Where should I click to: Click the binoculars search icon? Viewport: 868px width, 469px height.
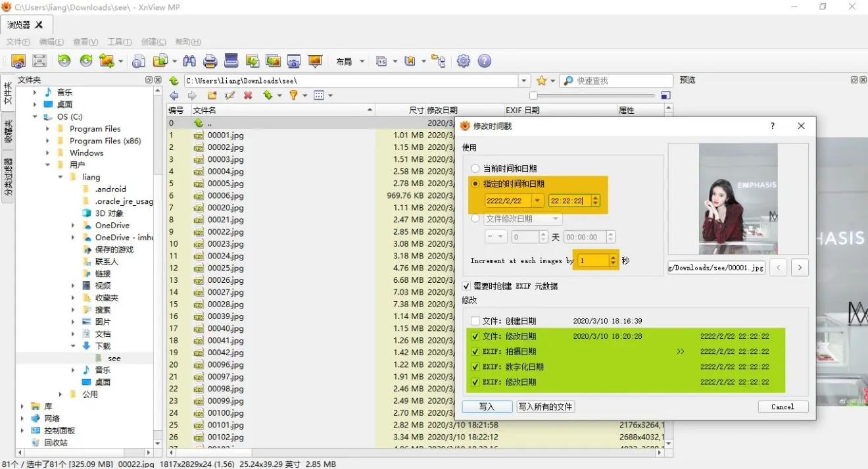point(189,61)
